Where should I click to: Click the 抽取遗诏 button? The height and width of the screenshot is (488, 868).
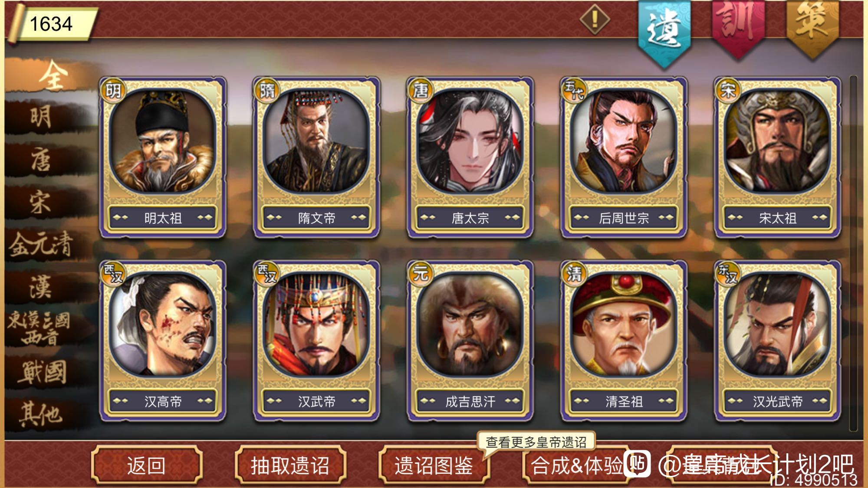(x=290, y=466)
